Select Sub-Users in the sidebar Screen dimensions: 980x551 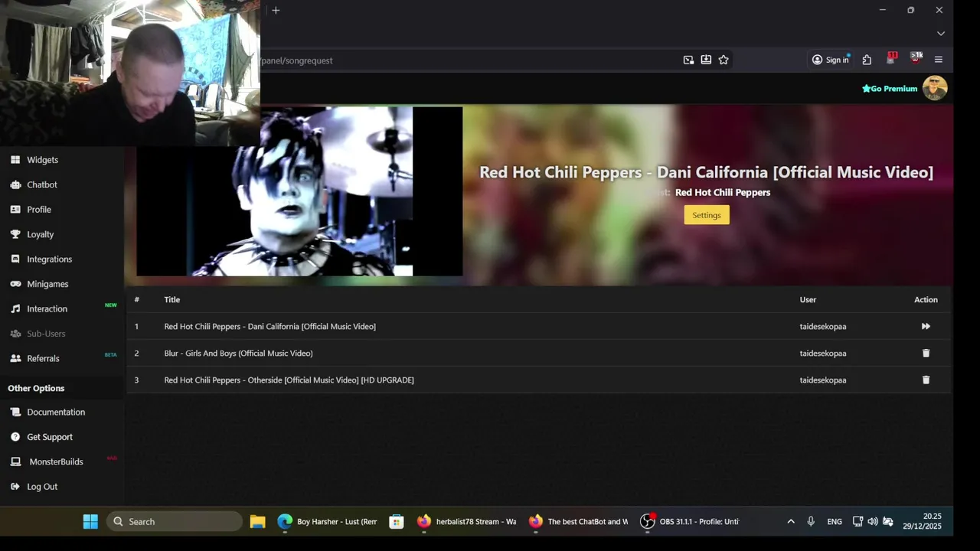(46, 334)
